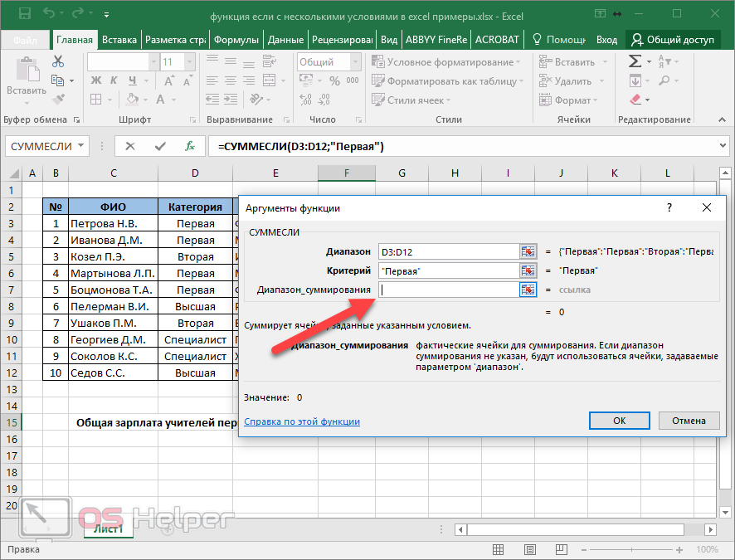Cancel the formula entry with the X icon

point(130,146)
